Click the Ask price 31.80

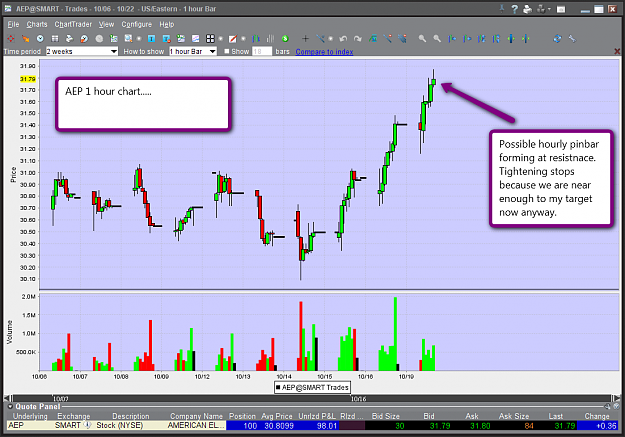click(x=480, y=425)
